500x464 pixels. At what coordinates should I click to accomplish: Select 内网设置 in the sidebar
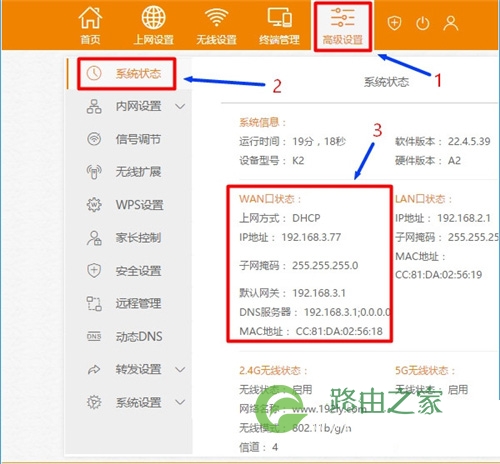138,106
